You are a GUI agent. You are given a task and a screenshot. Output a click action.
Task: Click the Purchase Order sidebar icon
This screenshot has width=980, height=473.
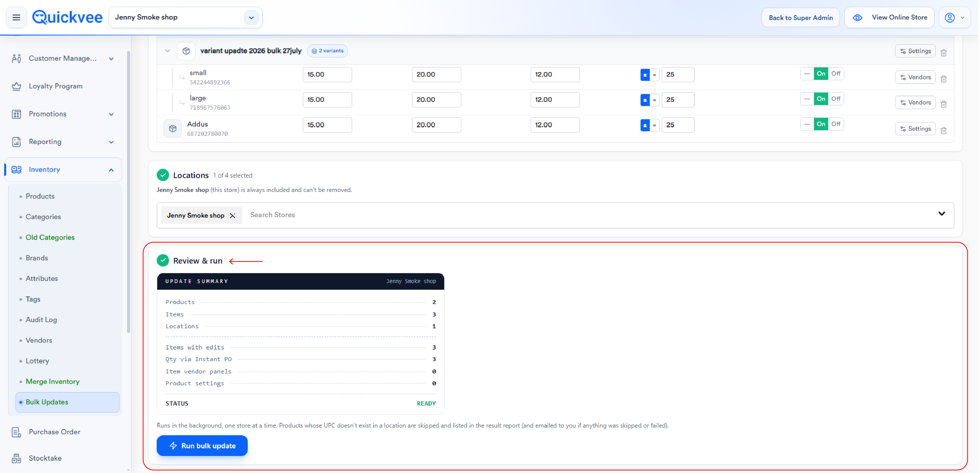(16, 432)
